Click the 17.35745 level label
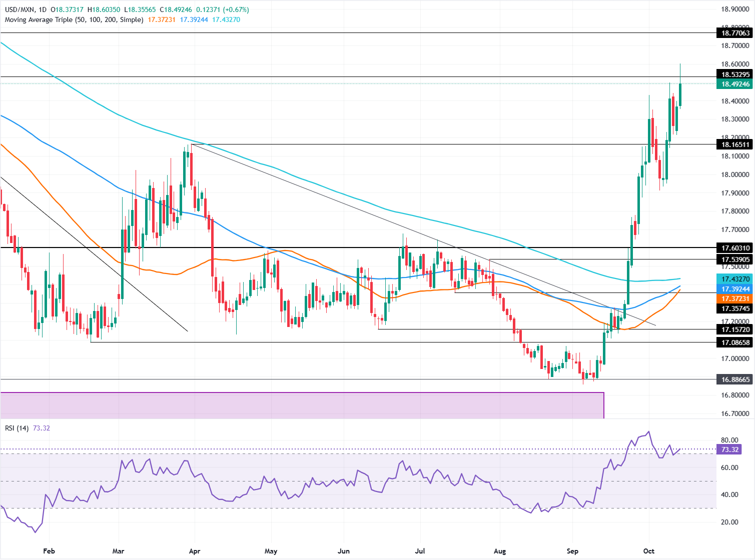This screenshot has height=560, width=755. [x=735, y=308]
